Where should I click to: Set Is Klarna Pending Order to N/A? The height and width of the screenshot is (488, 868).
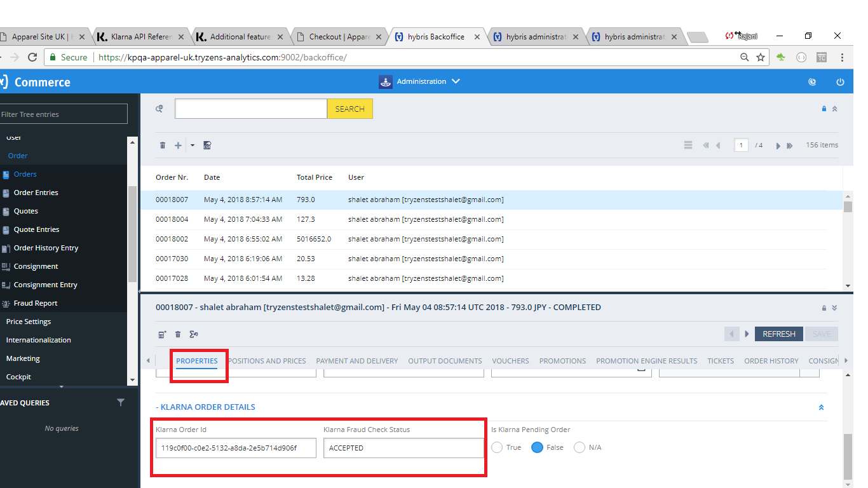coord(580,447)
